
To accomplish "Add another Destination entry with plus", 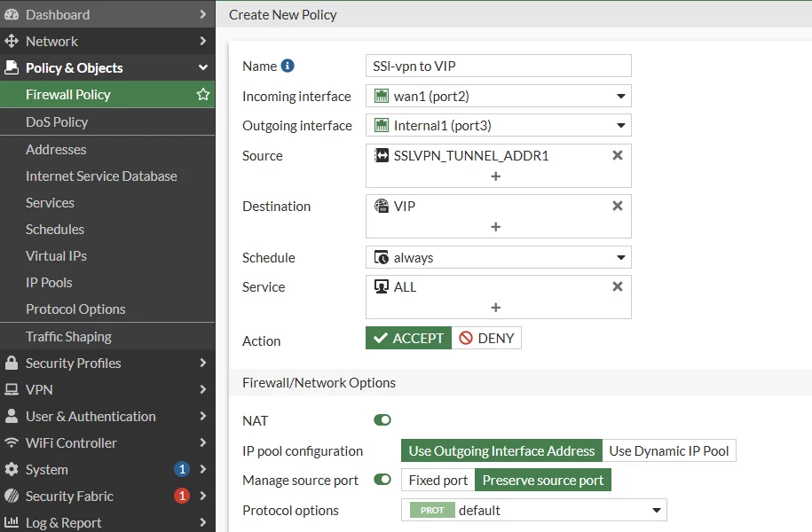I will pyautogui.click(x=495, y=227).
